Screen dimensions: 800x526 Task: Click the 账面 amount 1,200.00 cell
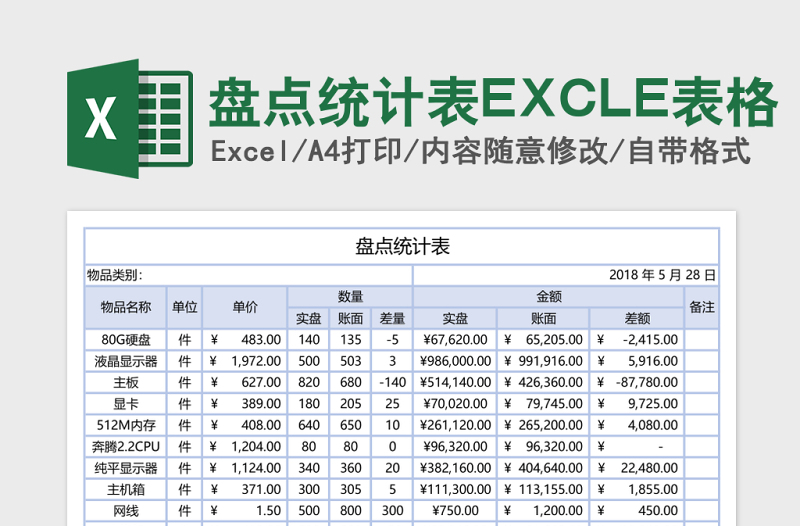[x=543, y=511]
